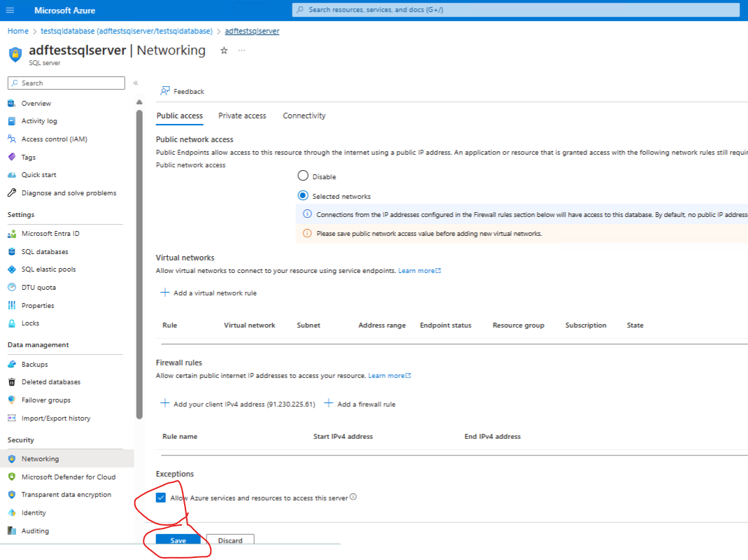Click the Overview icon in sidebar
The height and width of the screenshot is (560, 748).
[12, 103]
